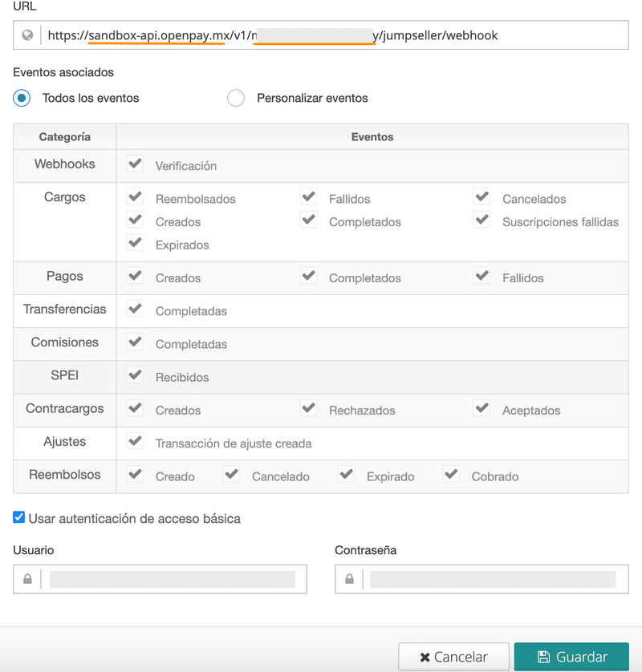This screenshot has height=672, width=642.
Task: Uncheck Webhooks Verificación checkbox
Action: pos(135,164)
